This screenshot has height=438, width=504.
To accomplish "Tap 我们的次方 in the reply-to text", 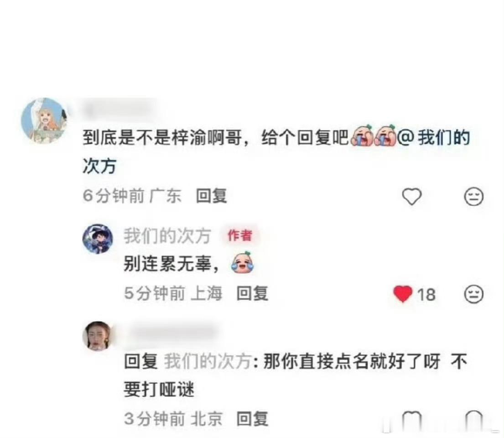I will coord(208,361).
